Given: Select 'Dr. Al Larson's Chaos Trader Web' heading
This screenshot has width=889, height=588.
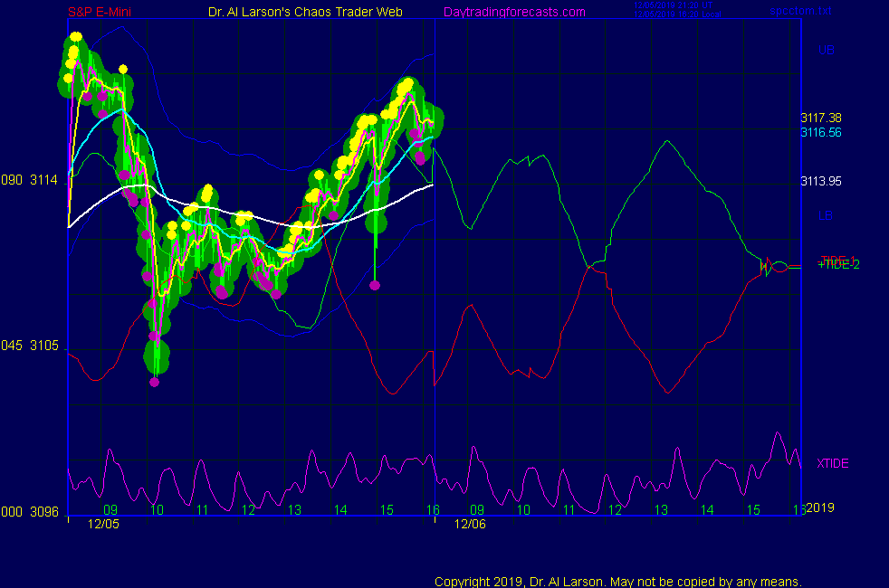Looking at the screenshot, I should click(305, 12).
